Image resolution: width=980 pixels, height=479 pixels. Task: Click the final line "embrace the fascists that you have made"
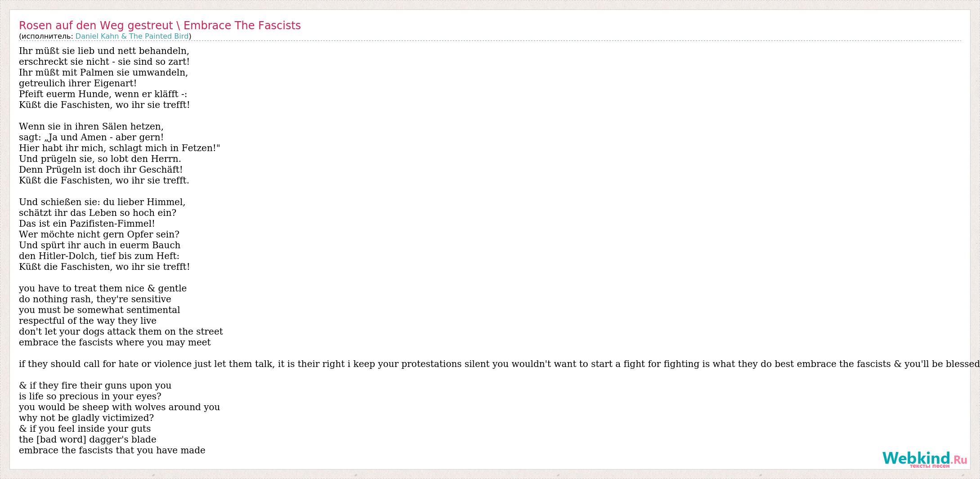pos(112,450)
